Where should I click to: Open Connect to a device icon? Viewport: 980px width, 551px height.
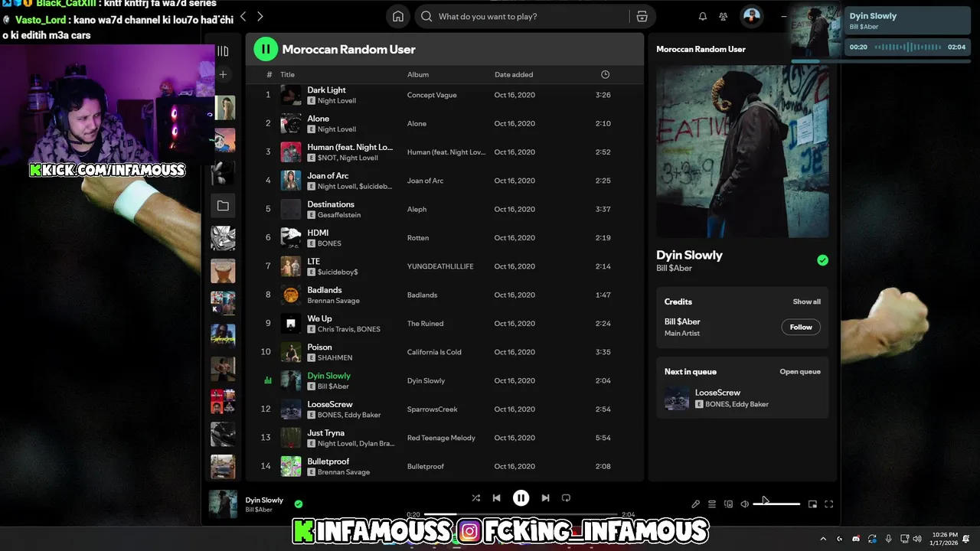(728, 504)
